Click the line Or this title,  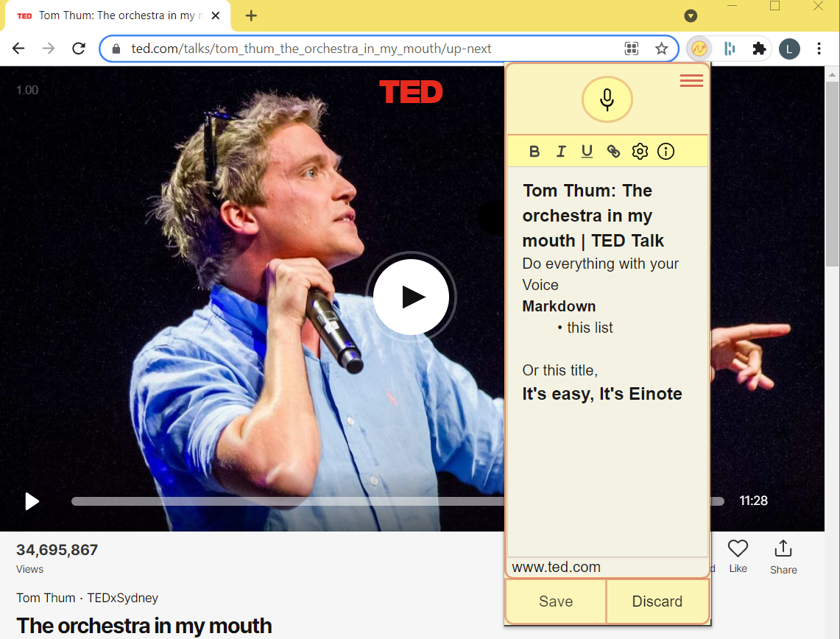(560, 370)
